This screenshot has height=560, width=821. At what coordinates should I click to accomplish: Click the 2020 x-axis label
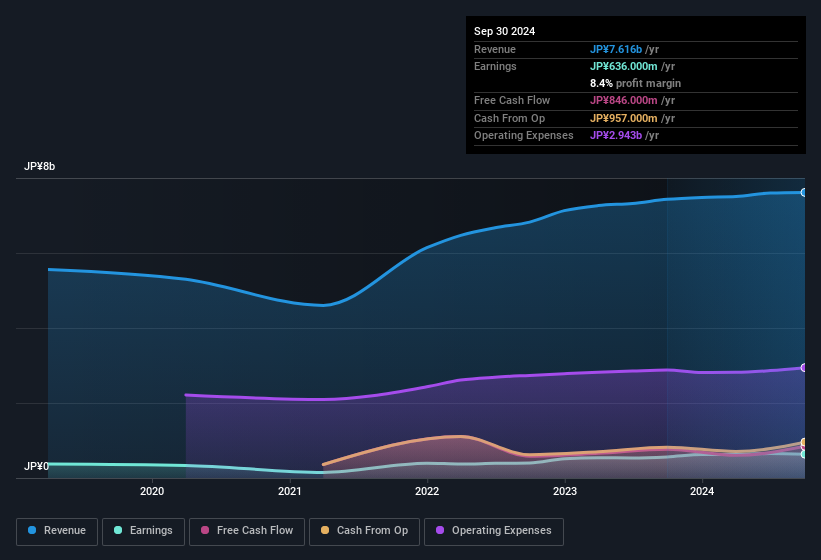[x=152, y=491]
